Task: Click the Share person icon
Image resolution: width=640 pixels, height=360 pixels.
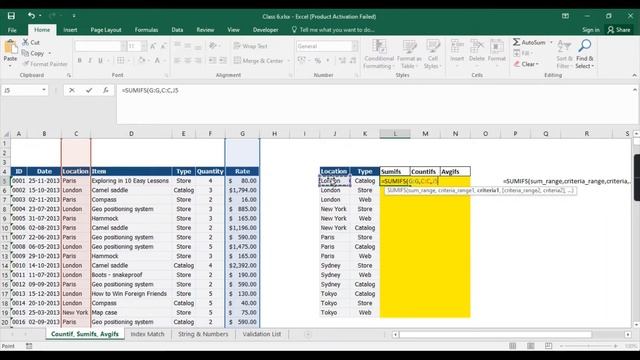Action: tap(611, 30)
